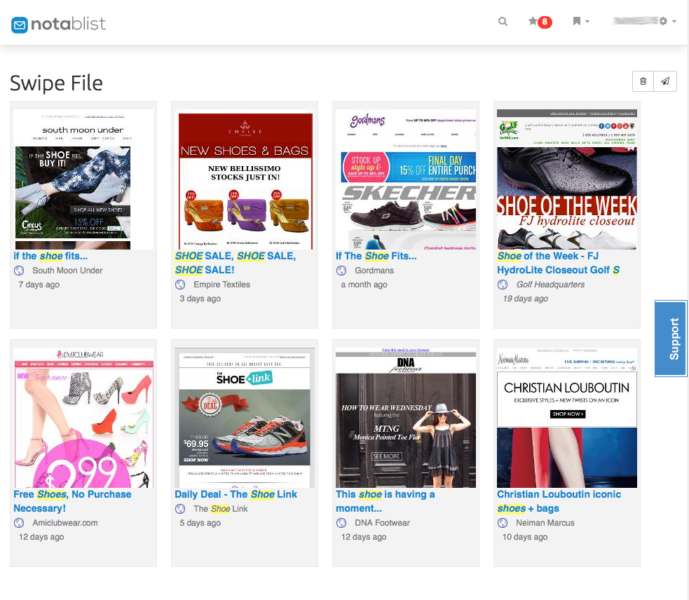Open Gordmans 'If The Shoe Fits...' link
This screenshot has height=600, width=689.
point(376,256)
